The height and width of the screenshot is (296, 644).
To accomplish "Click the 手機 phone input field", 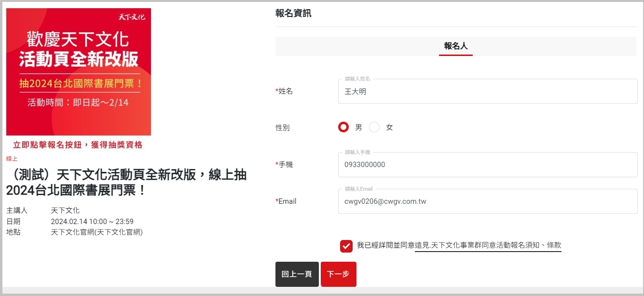I will (488, 165).
